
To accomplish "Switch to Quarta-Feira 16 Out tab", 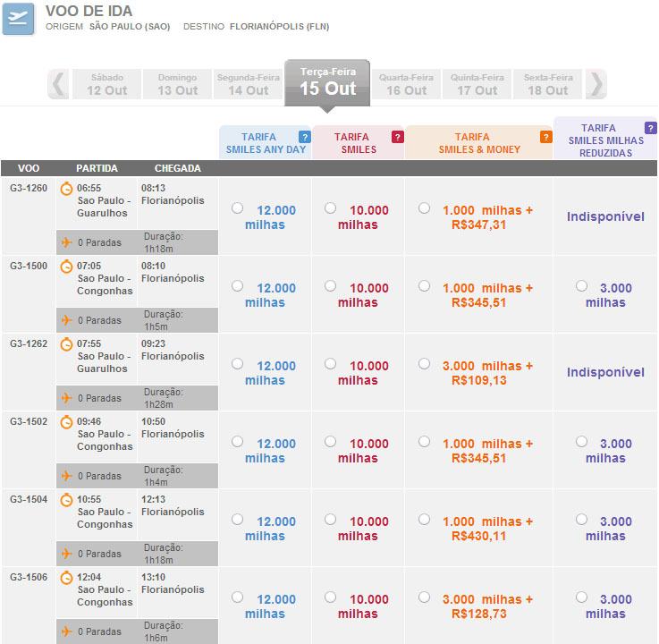I will click(x=406, y=85).
